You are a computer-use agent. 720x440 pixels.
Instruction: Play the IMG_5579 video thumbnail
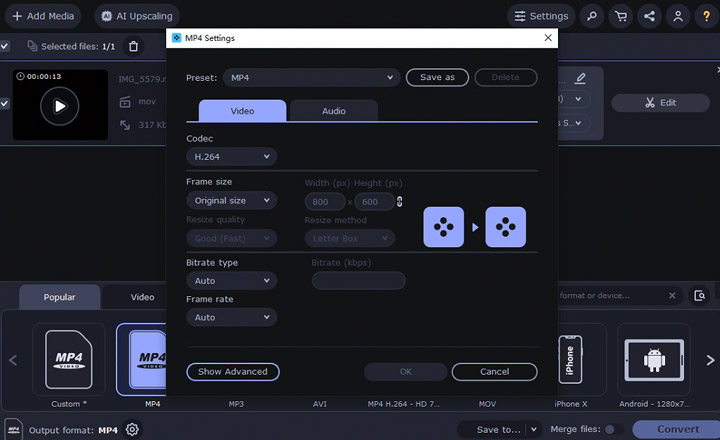click(59, 105)
